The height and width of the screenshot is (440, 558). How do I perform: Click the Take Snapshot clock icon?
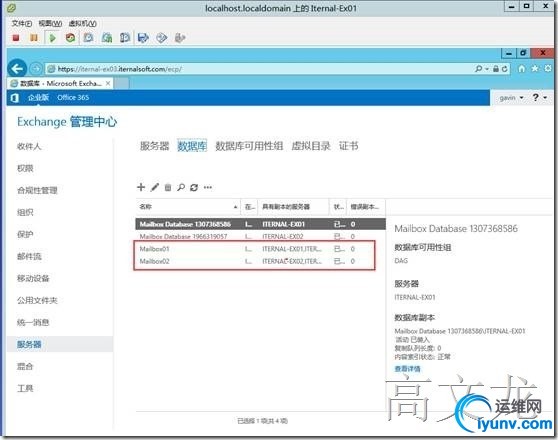[x=88, y=37]
